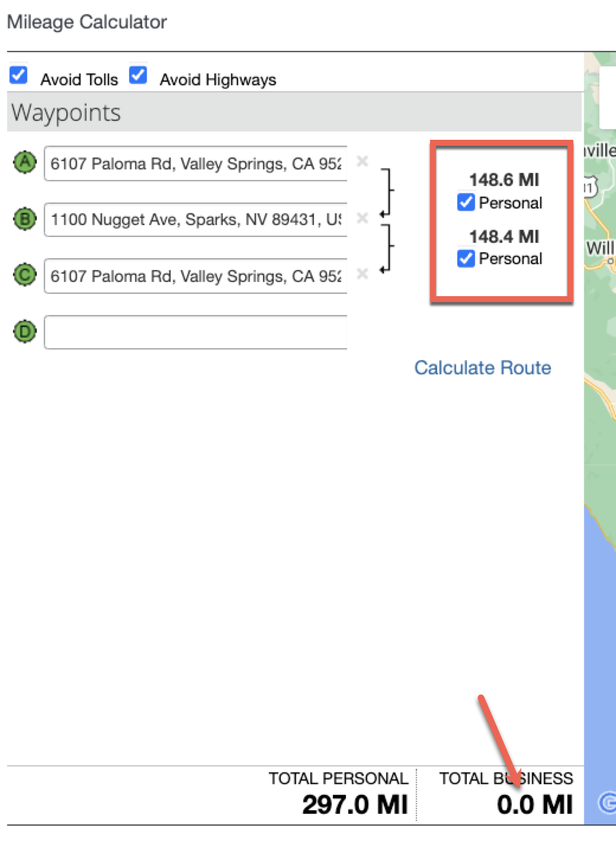
Task: Uncheck the Avoid Highways checkbox
Action: coord(139,75)
